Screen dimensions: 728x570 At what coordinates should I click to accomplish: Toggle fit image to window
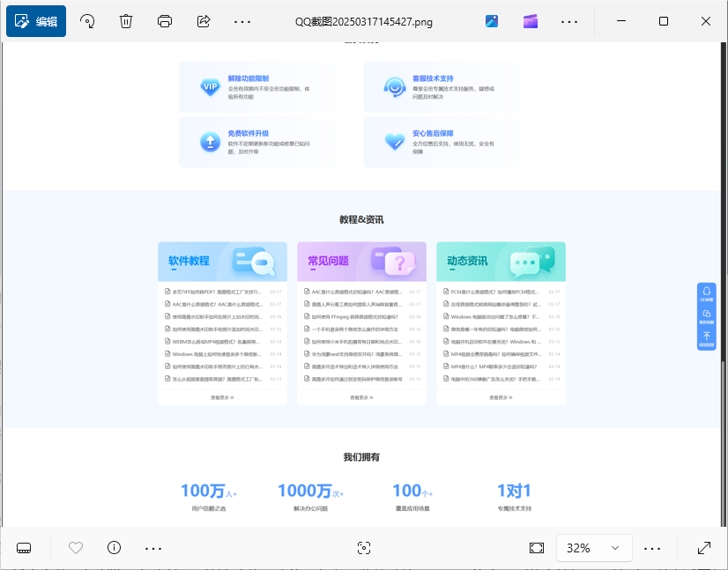[537, 548]
